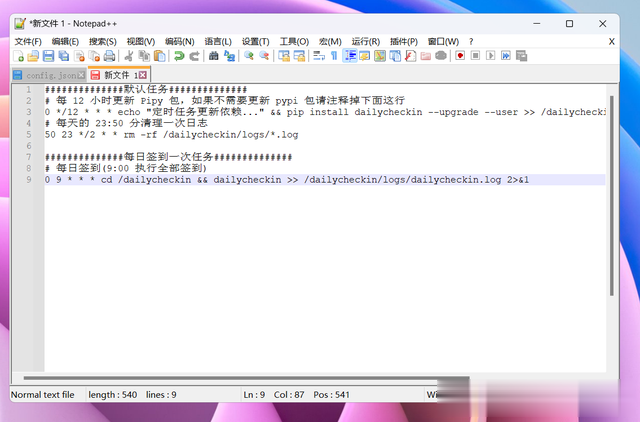Click the '每日签到一次任务' header line
Viewport: 640px width, 422px height.
click(169, 157)
